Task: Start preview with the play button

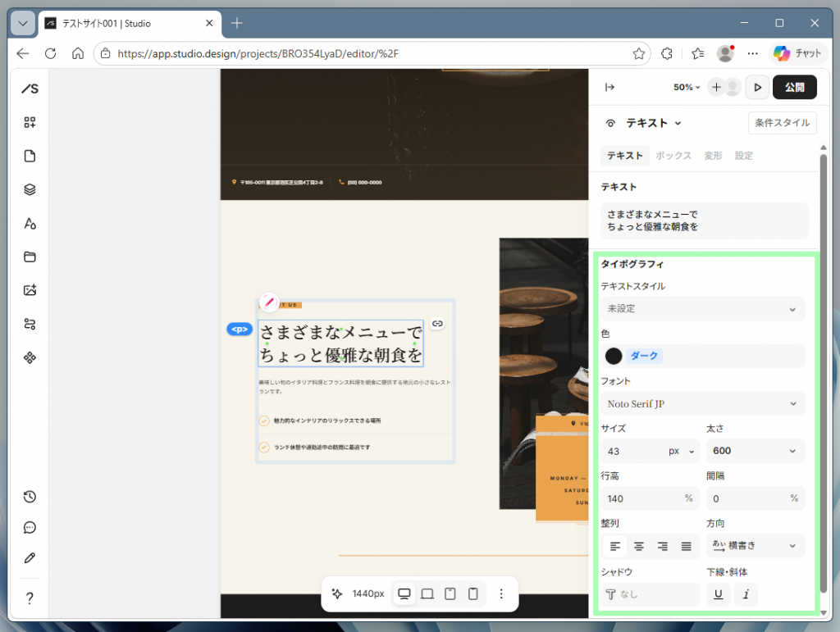Action: click(757, 87)
